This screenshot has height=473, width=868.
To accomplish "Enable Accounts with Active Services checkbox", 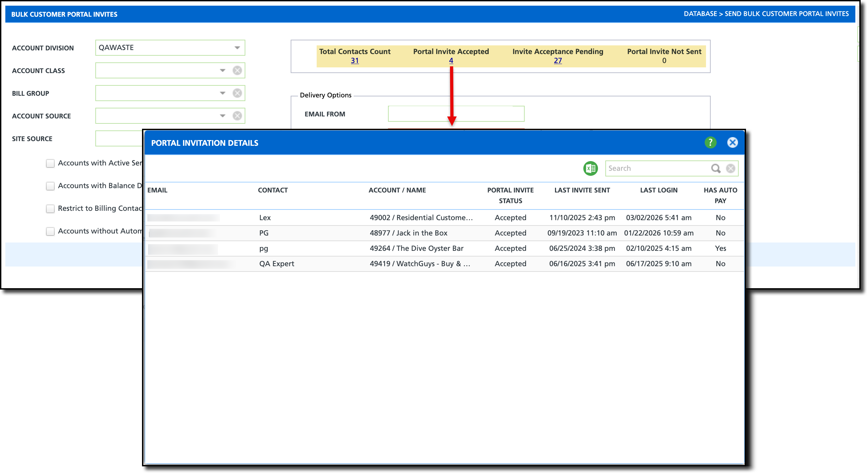I will click(50, 163).
